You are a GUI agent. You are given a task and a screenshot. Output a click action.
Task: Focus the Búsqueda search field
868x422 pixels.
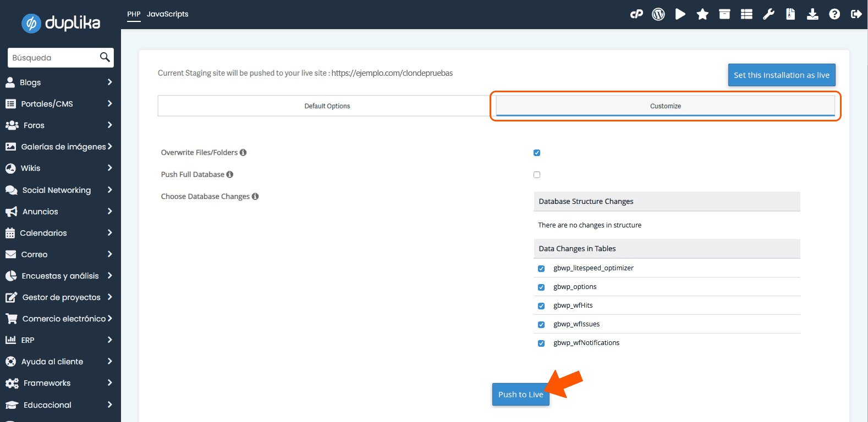(53, 58)
